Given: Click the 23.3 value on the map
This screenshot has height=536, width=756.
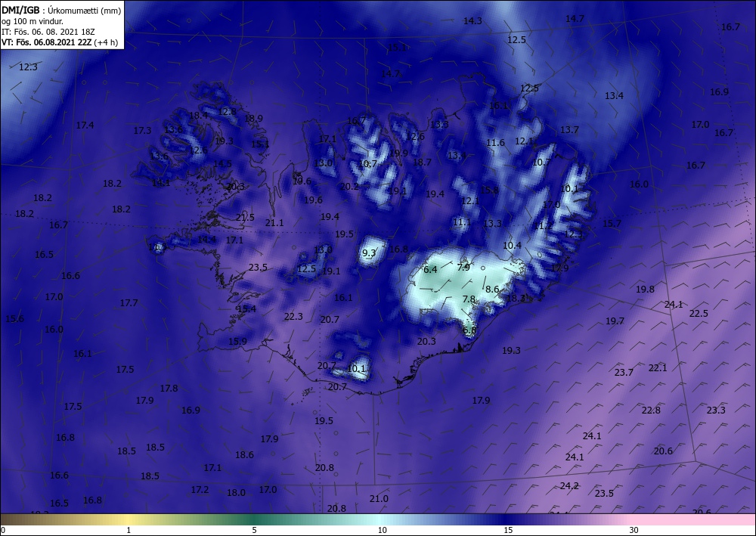Looking at the screenshot, I should click(716, 411).
